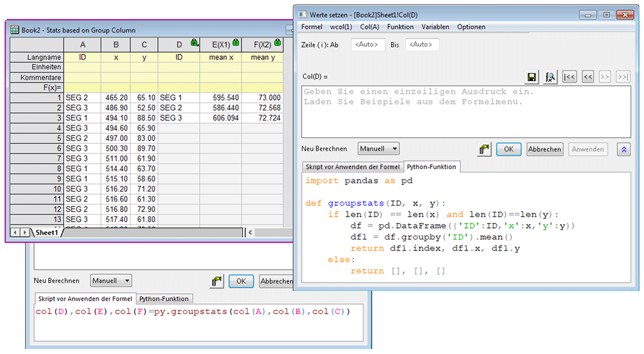This screenshot has width=644, height=354.
Task: Select column F(X2) header
Action: click(x=262, y=45)
